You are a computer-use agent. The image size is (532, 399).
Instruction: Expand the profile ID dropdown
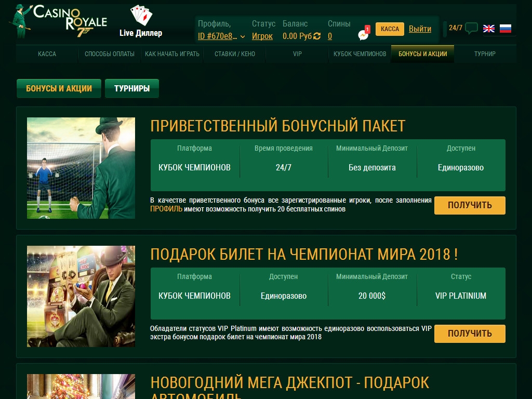(x=243, y=36)
